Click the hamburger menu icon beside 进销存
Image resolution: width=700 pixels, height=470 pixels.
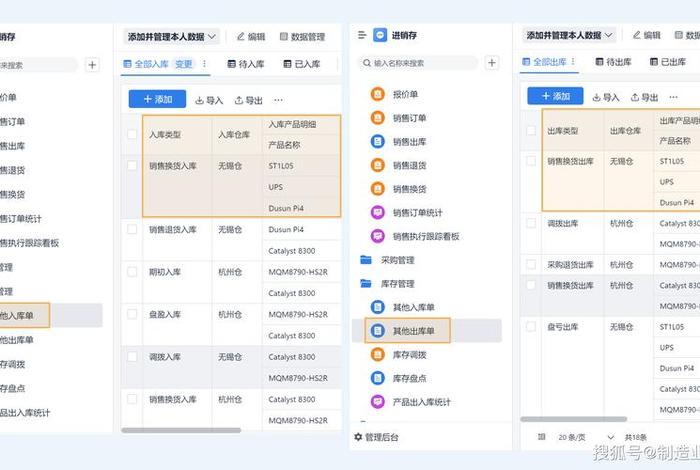pyautogui.click(x=362, y=35)
